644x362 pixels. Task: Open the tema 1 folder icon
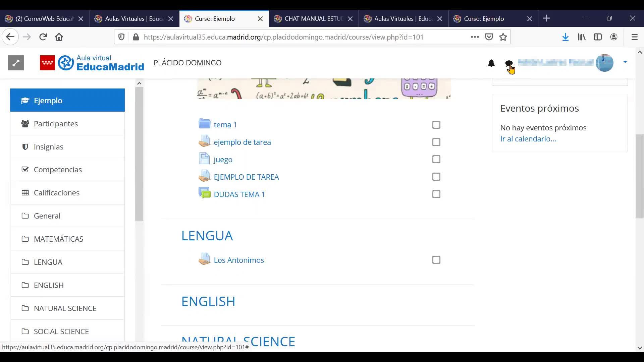pos(204,124)
